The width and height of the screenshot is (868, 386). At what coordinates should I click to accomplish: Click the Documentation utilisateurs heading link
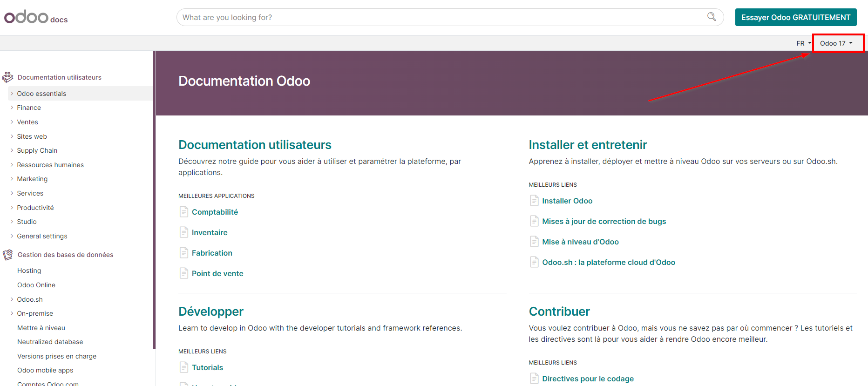click(255, 145)
